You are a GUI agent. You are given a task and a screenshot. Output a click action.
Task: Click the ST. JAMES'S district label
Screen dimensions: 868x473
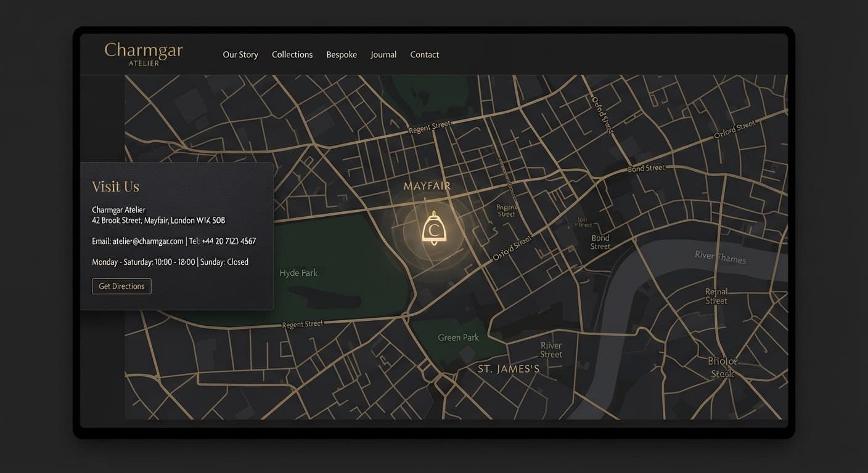(509, 369)
